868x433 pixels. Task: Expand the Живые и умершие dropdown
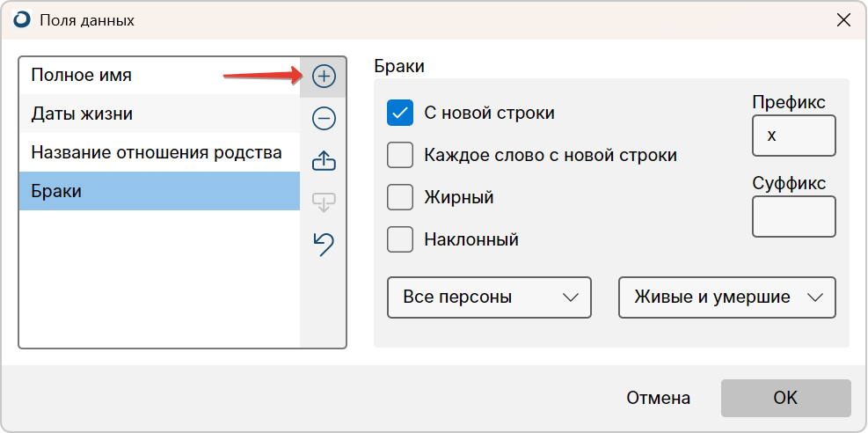pos(726,297)
